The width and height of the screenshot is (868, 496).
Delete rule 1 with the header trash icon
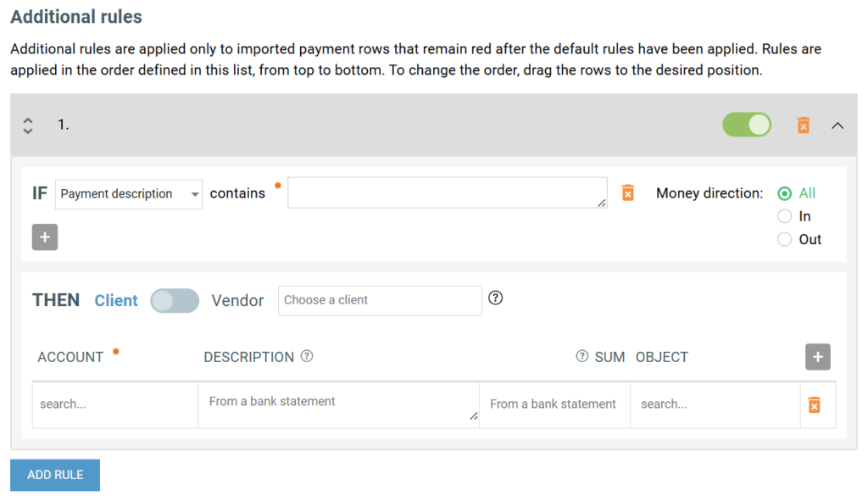point(803,125)
